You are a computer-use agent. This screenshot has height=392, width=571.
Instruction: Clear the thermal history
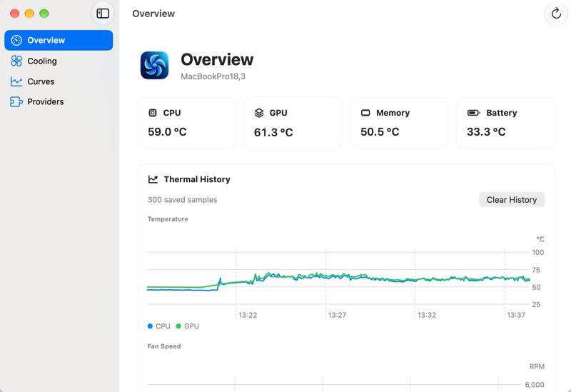click(x=512, y=200)
